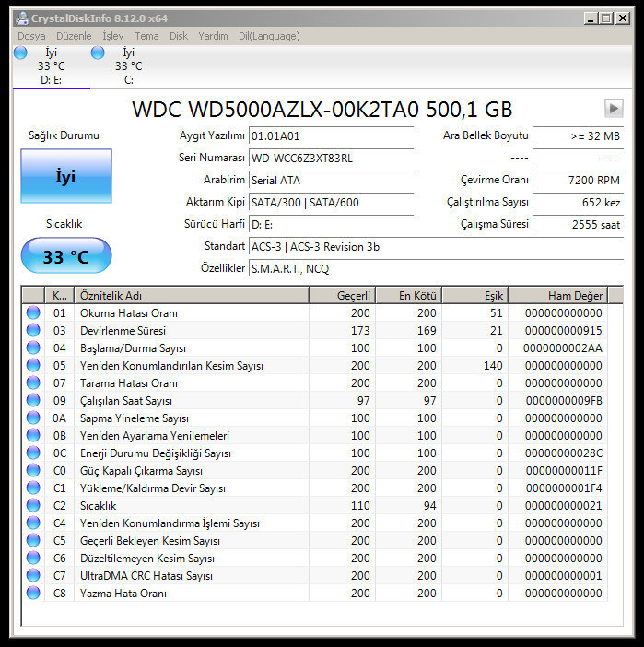
Task: Click status orb for Sapma Yineleme Sayısı
Action: point(33,418)
